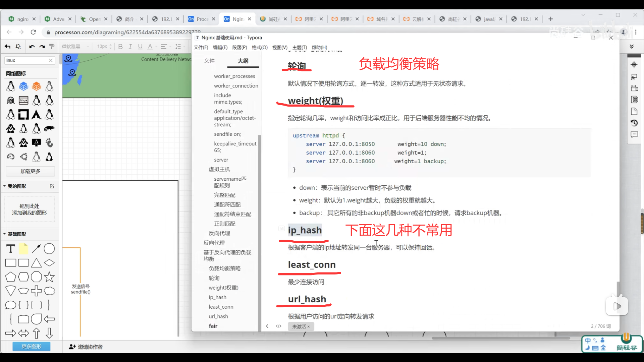Click the navigator compass icon at right

(634, 65)
